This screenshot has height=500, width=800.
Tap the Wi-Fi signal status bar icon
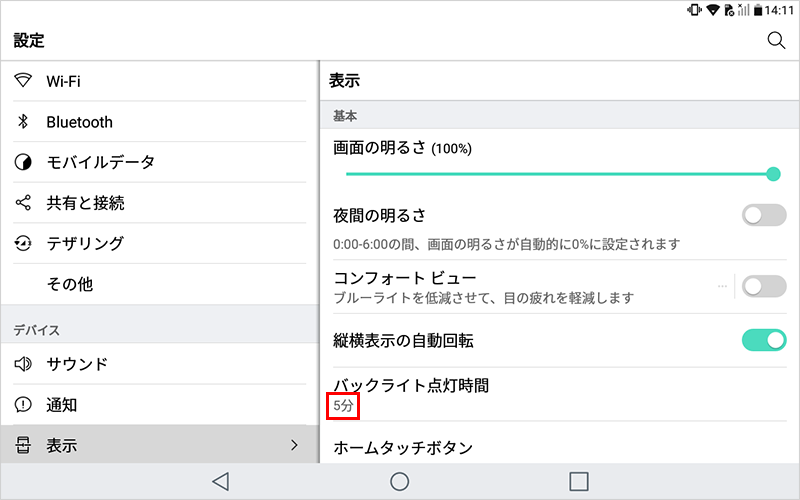(713, 10)
